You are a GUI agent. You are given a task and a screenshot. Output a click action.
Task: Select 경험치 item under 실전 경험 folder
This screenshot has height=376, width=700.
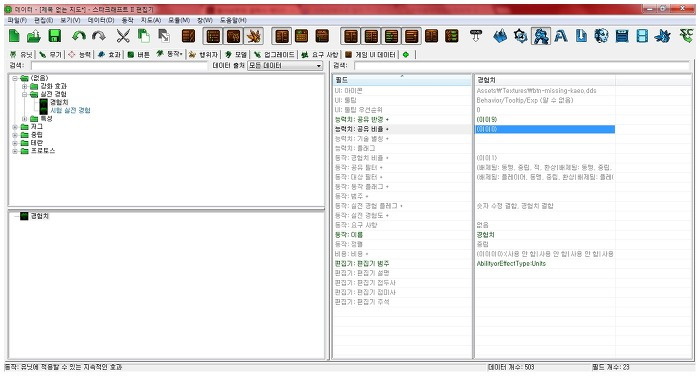[x=58, y=102]
